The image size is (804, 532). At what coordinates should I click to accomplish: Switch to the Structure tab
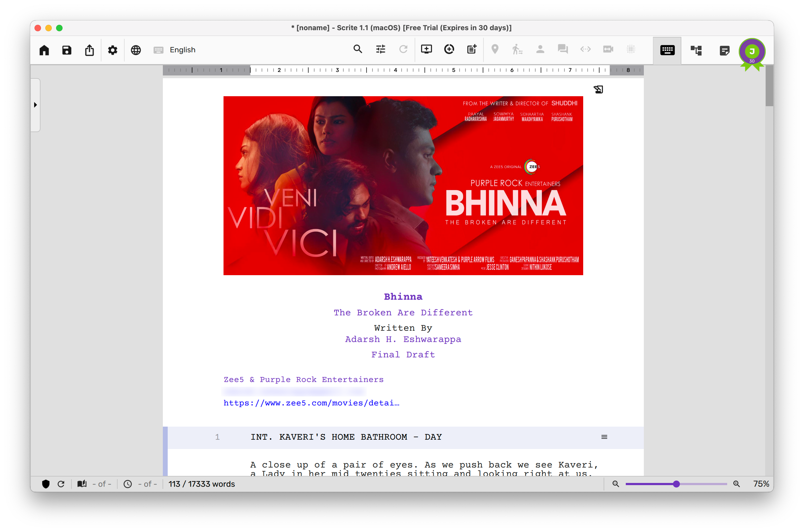pyautogui.click(x=696, y=51)
